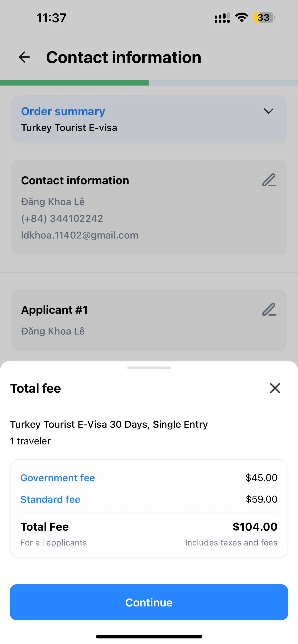Open the Government fee link
The height and width of the screenshot is (644, 298).
pos(58,478)
